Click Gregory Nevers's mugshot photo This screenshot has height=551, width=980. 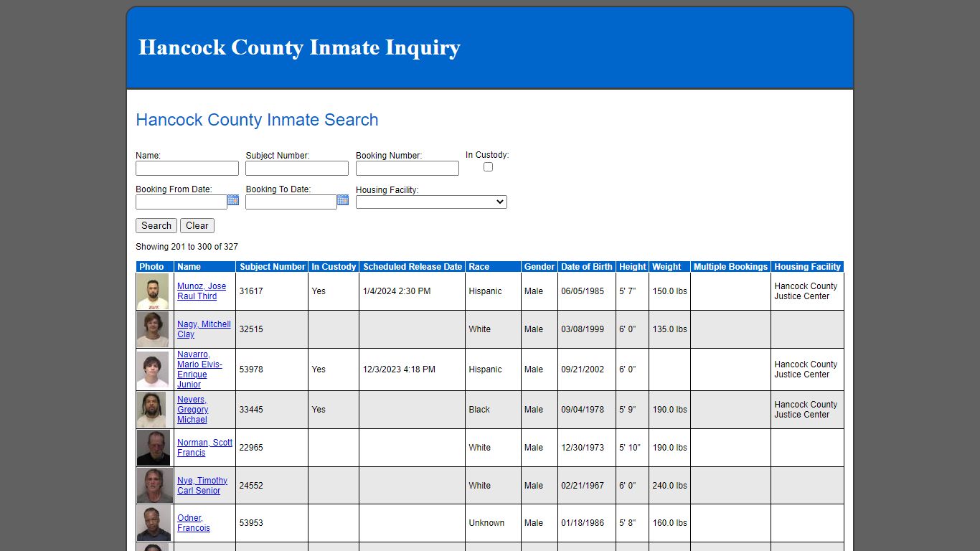click(x=151, y=410)
